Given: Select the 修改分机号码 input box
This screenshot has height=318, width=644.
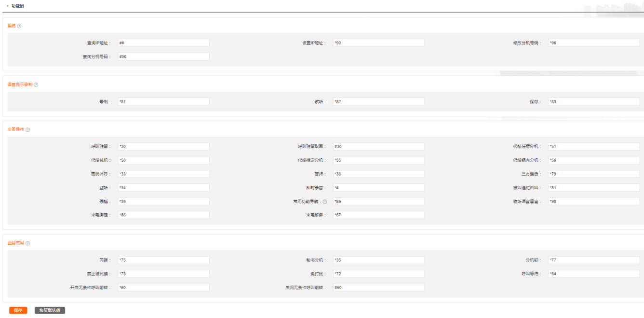Looking at the screenshot, I should [x=593, y=43].
